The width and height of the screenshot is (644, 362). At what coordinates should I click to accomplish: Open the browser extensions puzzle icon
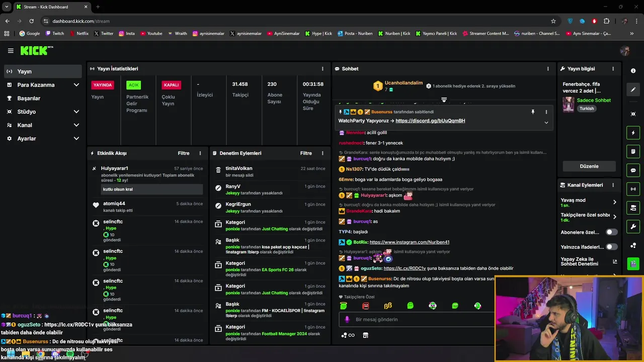(607, 21)
